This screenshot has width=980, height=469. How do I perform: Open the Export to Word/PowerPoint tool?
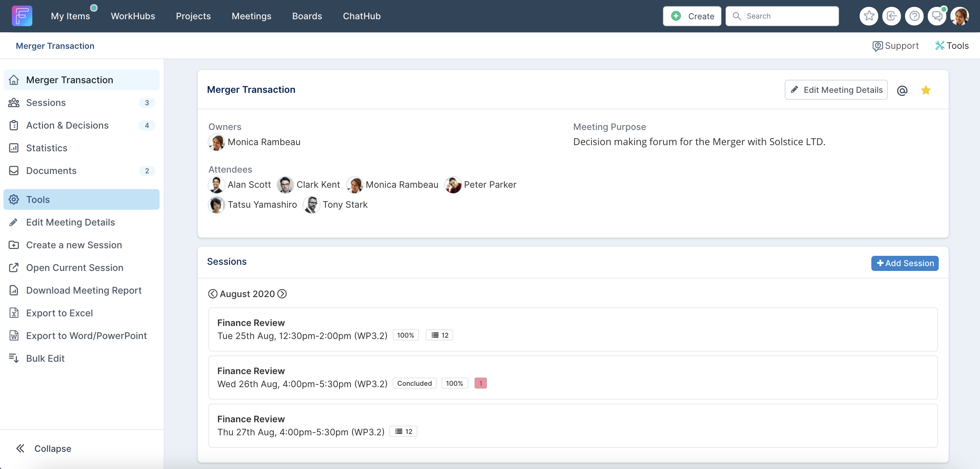86,336
